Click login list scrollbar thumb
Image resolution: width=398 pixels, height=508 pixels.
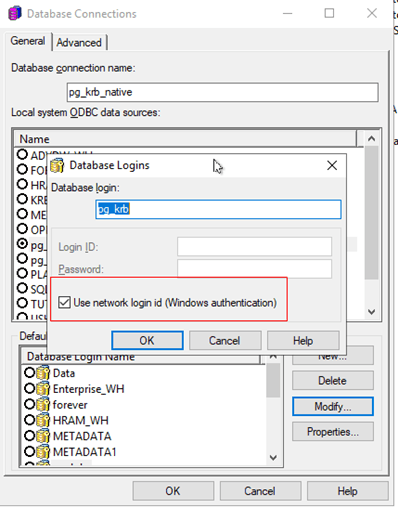click(273, 380)
